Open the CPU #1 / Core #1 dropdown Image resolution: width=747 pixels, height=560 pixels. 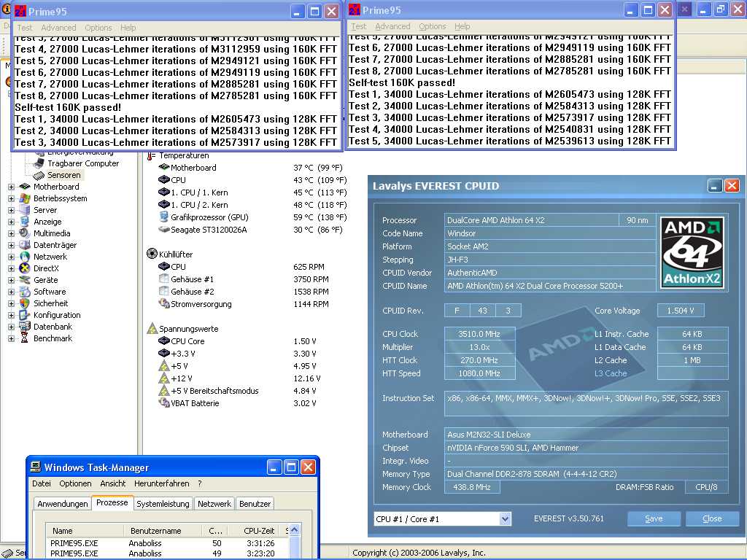pos(505,519)
